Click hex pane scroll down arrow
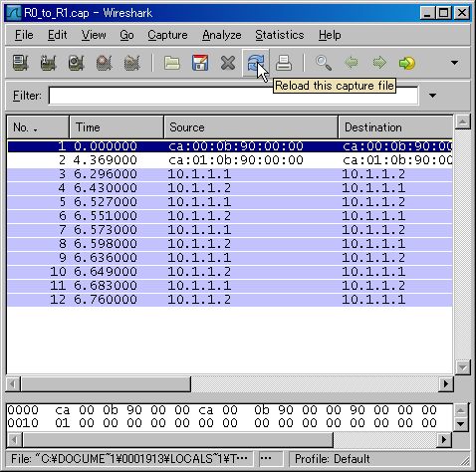This screenshot has width=476, height=472. click(460, 423)
